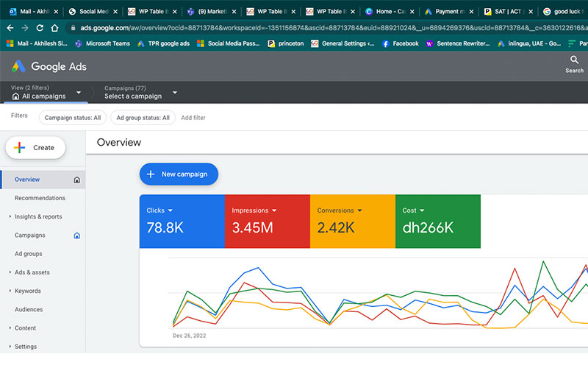Click the home icon beside Overview
The height and width of the screenshot is (368, 588).
pyautogui.click(x=77, y=180)
